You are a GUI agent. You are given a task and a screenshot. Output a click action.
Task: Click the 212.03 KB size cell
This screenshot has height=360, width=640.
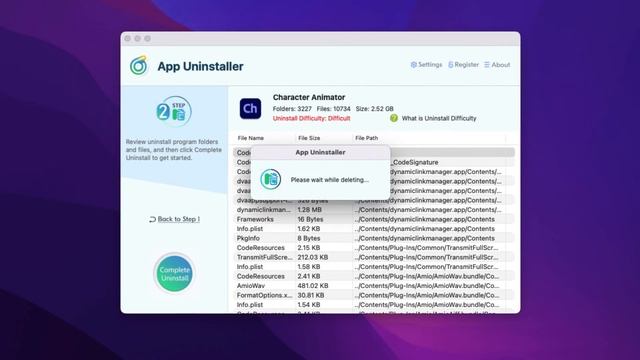(313, 257)
